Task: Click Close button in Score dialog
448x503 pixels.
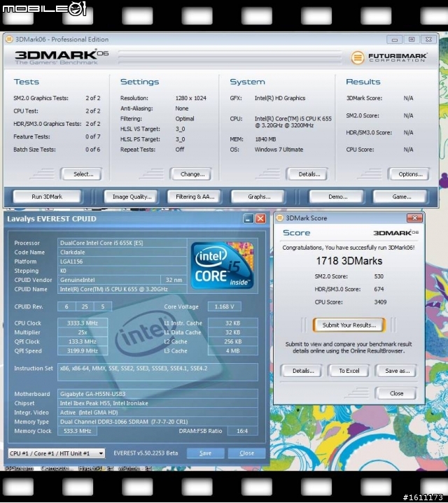Action: (396, 393)
